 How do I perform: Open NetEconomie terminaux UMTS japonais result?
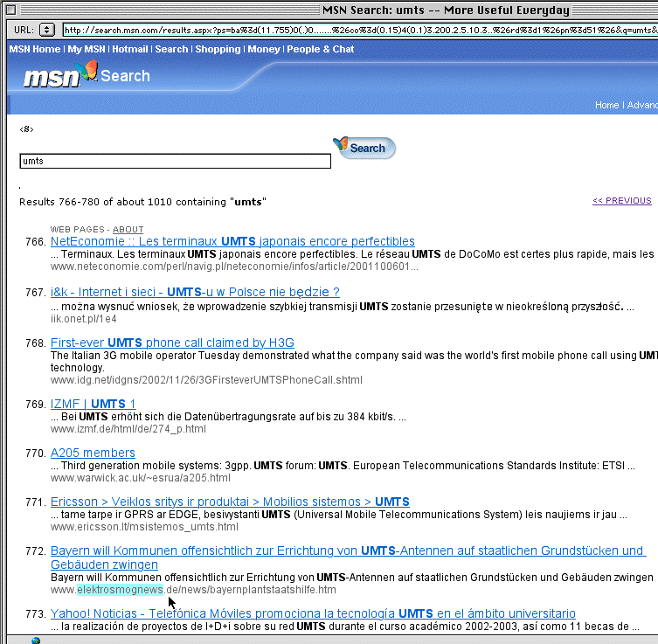pyautogui.click(x=232, y=241)
